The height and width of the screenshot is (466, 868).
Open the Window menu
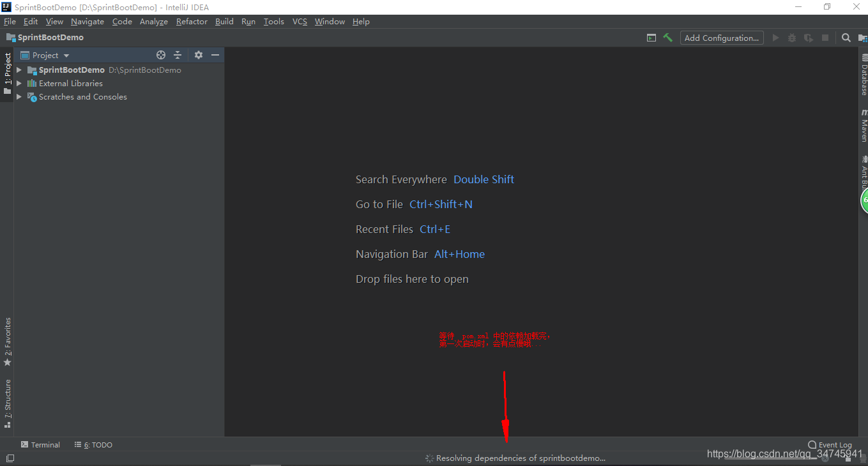330,22
